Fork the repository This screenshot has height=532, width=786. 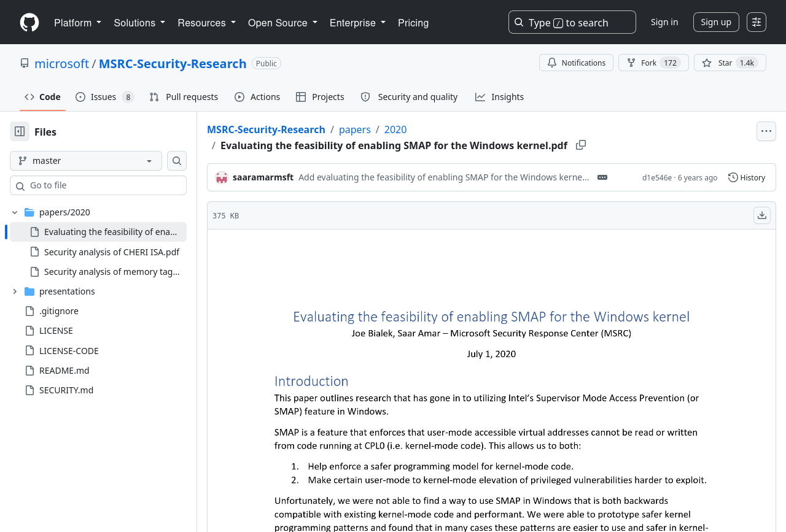click(x=653, y=63)
